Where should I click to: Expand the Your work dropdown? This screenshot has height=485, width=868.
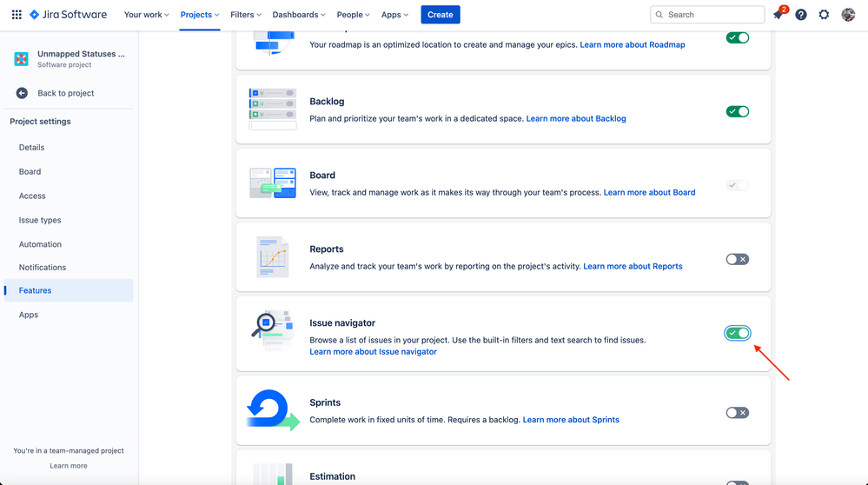146,15
